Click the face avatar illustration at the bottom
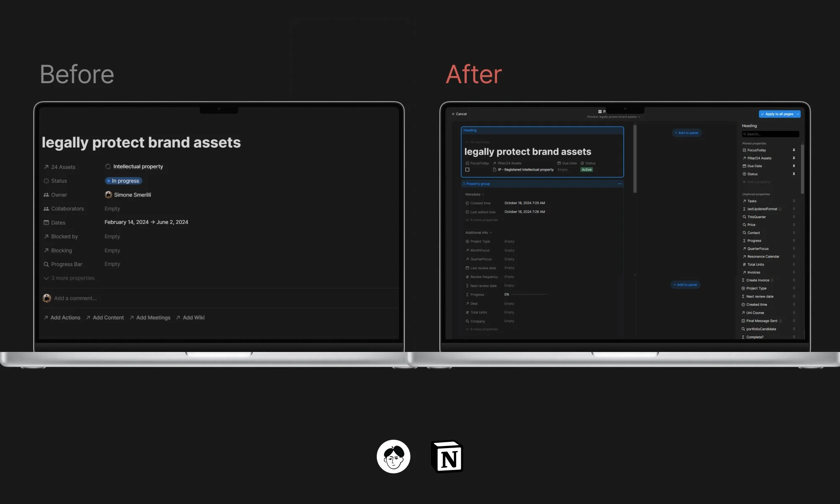 click(x=394, y=457)
